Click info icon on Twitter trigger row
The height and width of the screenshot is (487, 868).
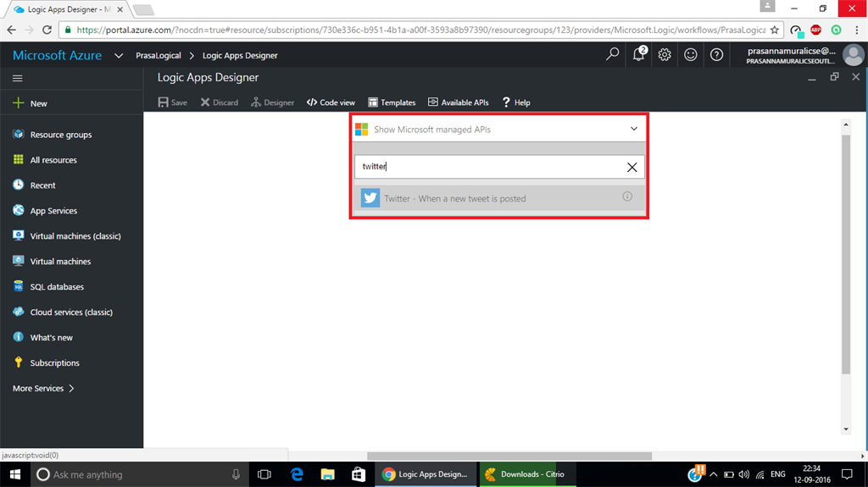pyautogui.click(x=627, y=196)
